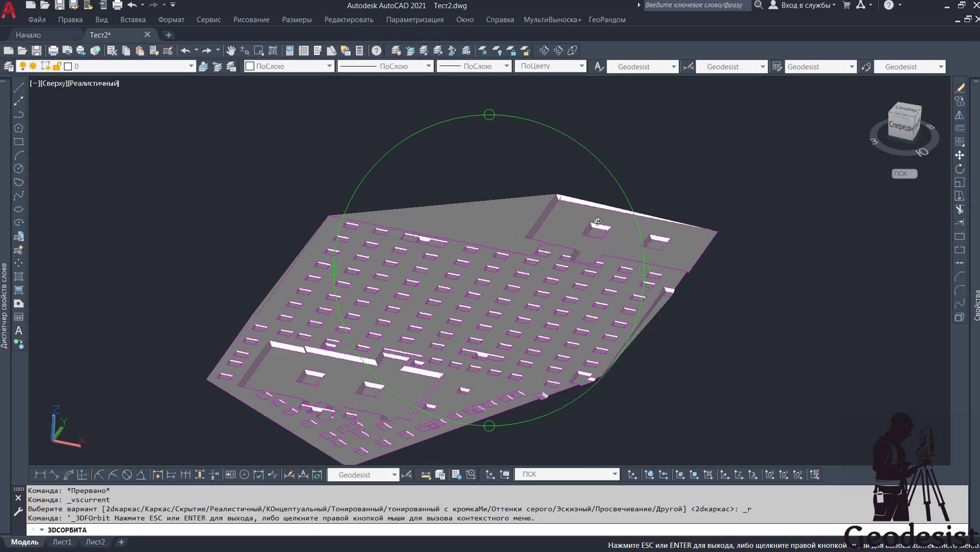Image resolution: width=980 pixels, height=552 pixels.
Task: Expand the ПСК coordinate system dropdown
Action: 614,474
